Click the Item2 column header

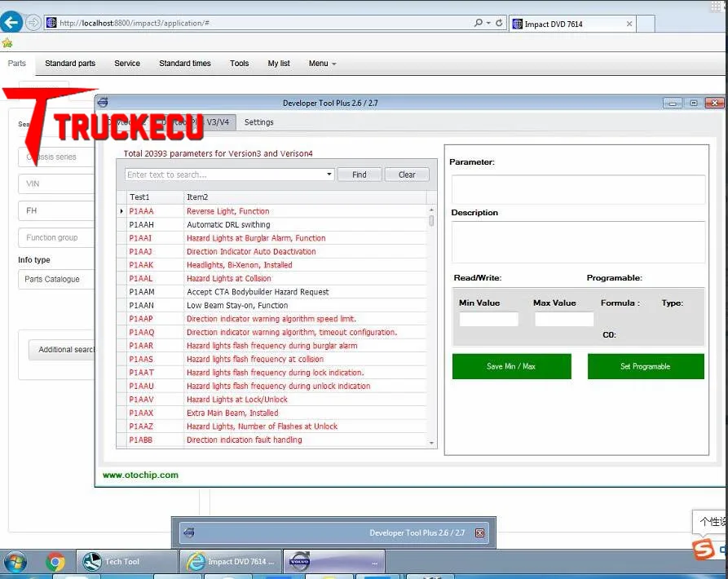pos(305,197)
